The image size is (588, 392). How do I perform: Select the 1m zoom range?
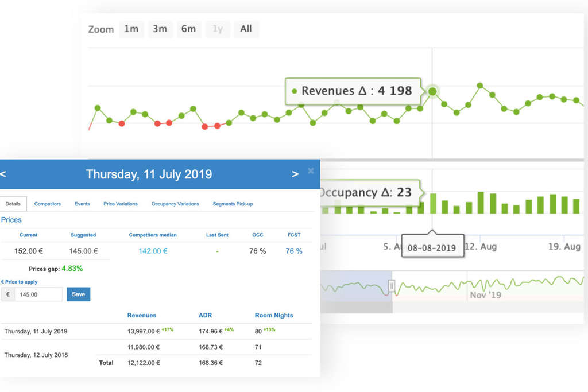pos(131,29)
